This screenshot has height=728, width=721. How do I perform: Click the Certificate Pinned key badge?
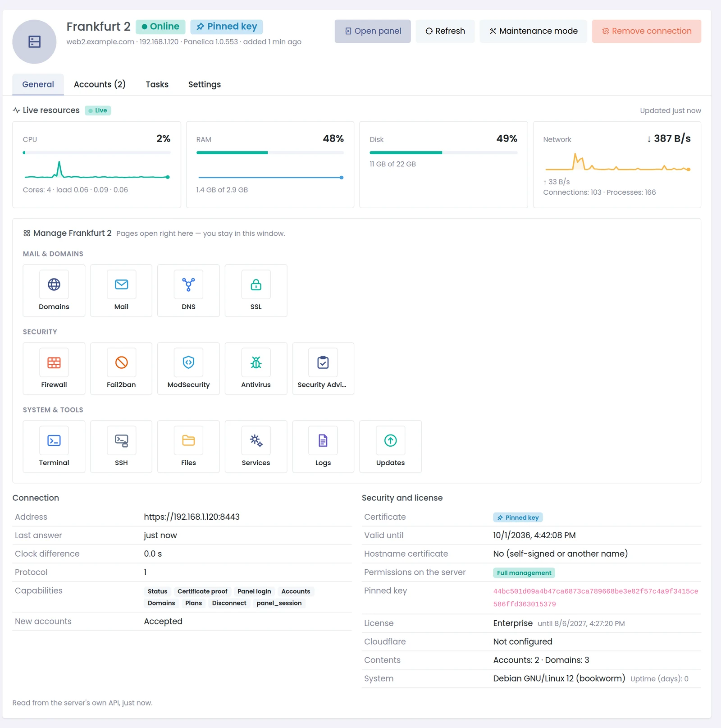click(518, 517)
